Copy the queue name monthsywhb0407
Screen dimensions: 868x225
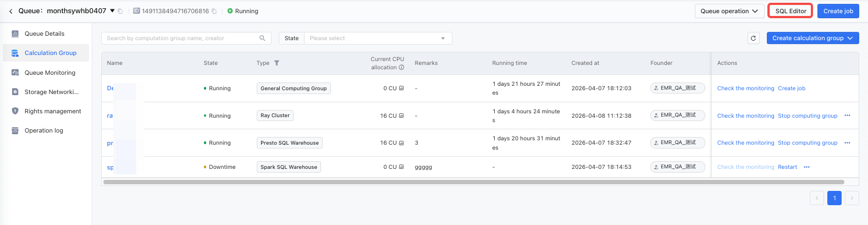pos(120,11)
